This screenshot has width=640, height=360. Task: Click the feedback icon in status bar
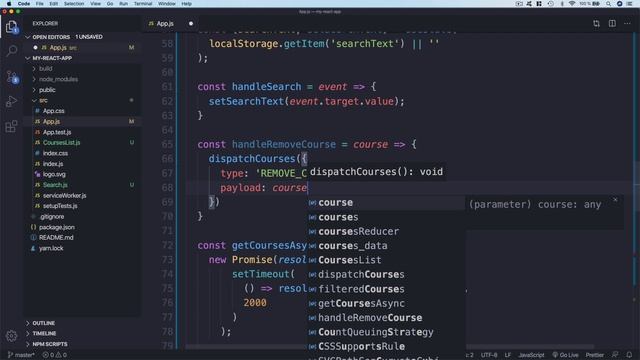point(615,355)
